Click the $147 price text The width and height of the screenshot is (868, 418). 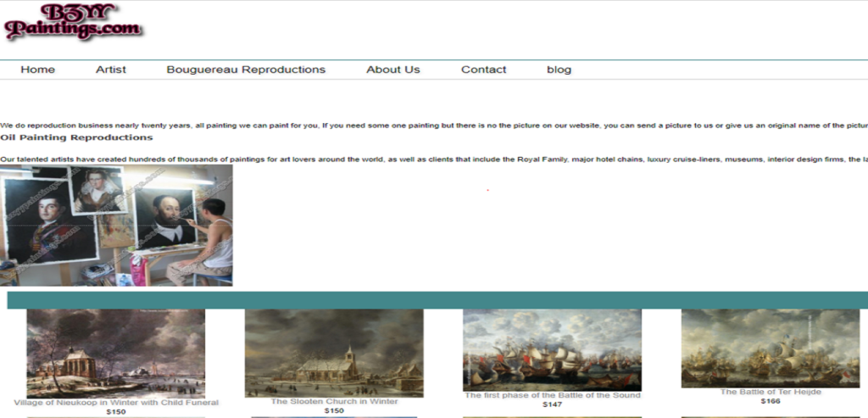click(x=553, y=404)
